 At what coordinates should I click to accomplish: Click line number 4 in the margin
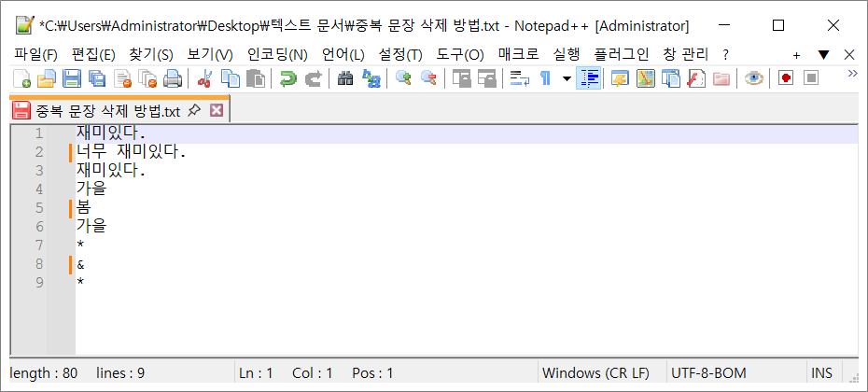tap(39, 189)
